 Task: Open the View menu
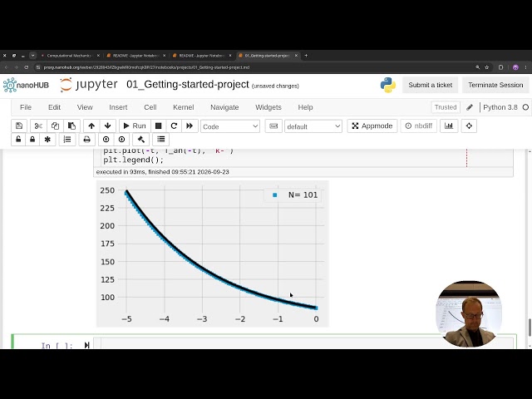point(85,107)
